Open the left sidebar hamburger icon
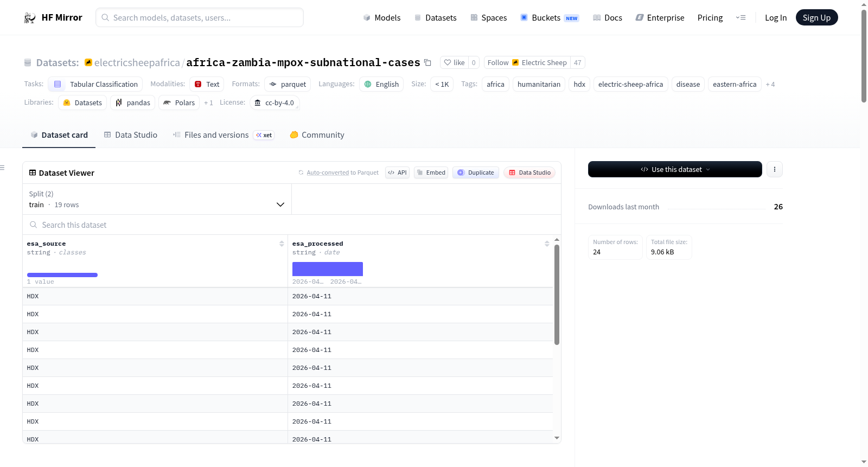Screen dimensions: 868x467 [x=2, y=168]
